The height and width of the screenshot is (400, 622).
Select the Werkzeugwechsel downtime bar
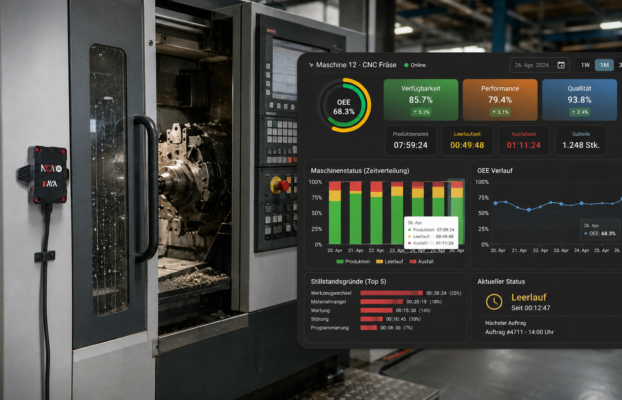tap(392, 293)
